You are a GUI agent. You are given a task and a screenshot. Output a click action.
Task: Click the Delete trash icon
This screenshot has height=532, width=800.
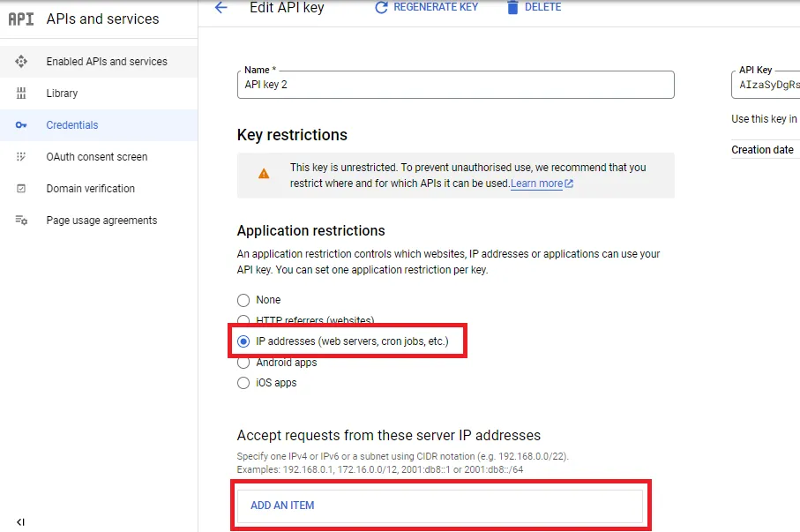[x=513, y=7]
